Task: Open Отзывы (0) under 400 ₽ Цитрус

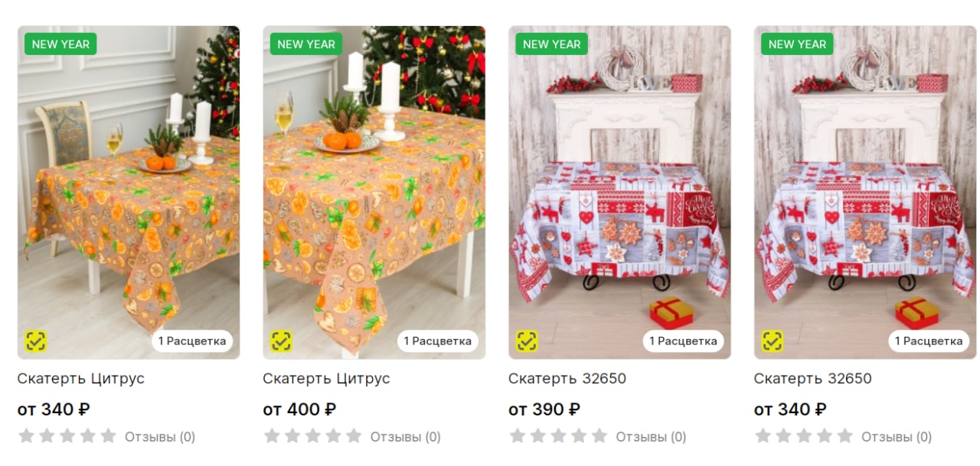Action: (406, 437)
